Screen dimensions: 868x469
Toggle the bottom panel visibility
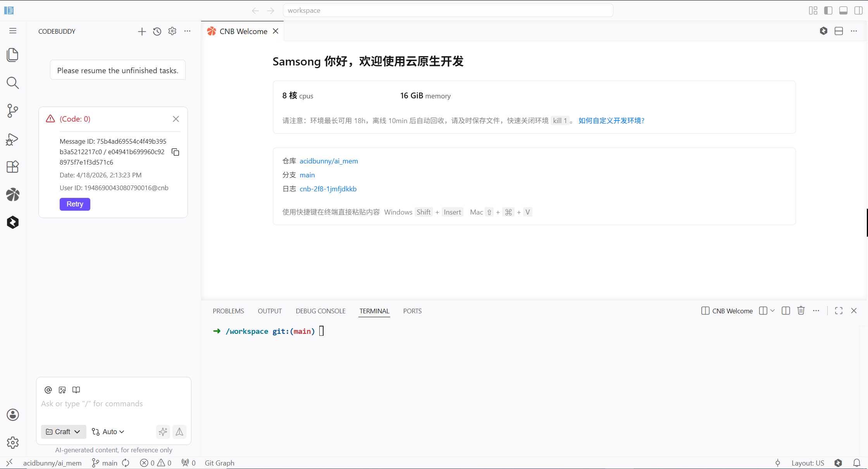[843, 10]
